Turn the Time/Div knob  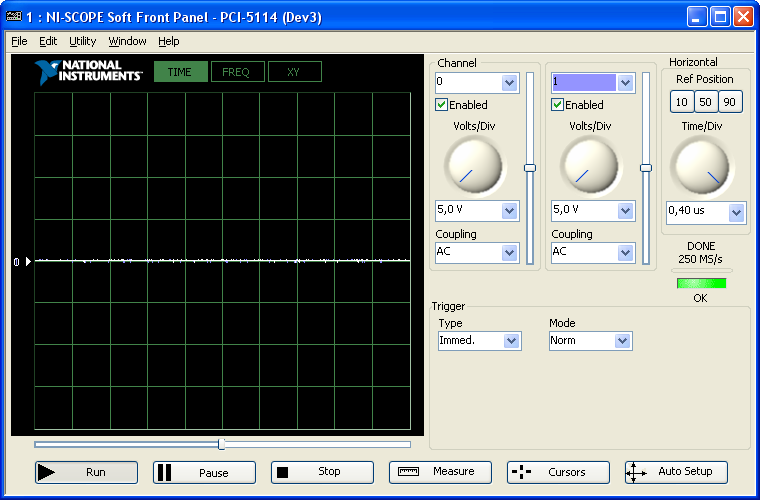coord(702,166)
